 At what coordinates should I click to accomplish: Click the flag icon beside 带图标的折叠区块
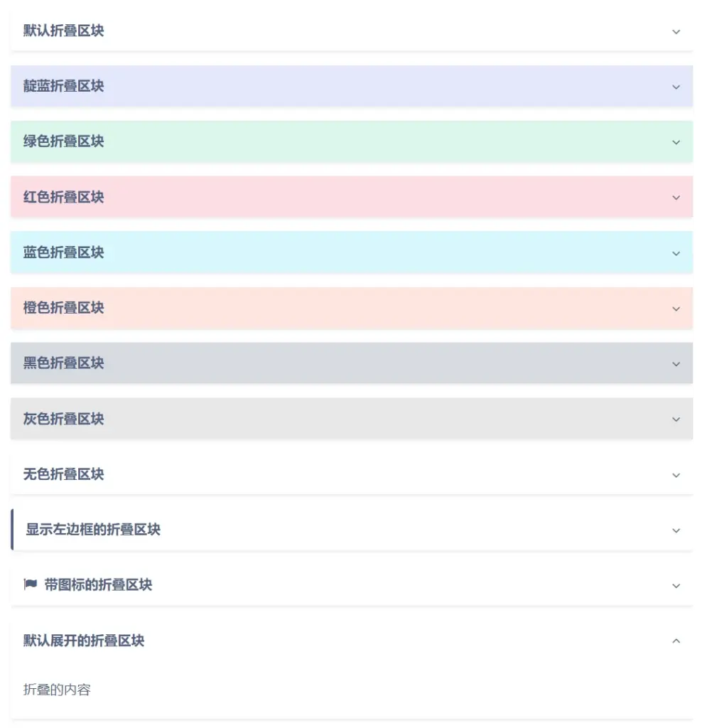[31, 585]
